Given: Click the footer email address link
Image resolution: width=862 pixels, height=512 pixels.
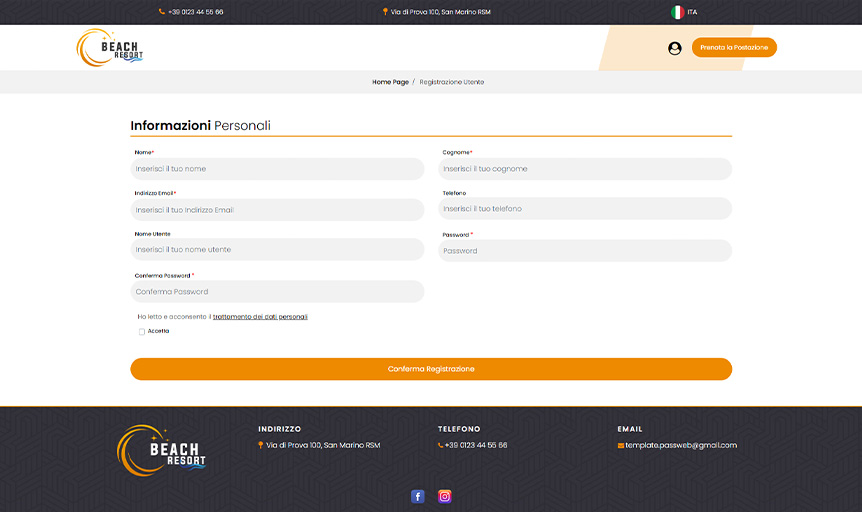Looking at the screenshot, I should (680, 445).
